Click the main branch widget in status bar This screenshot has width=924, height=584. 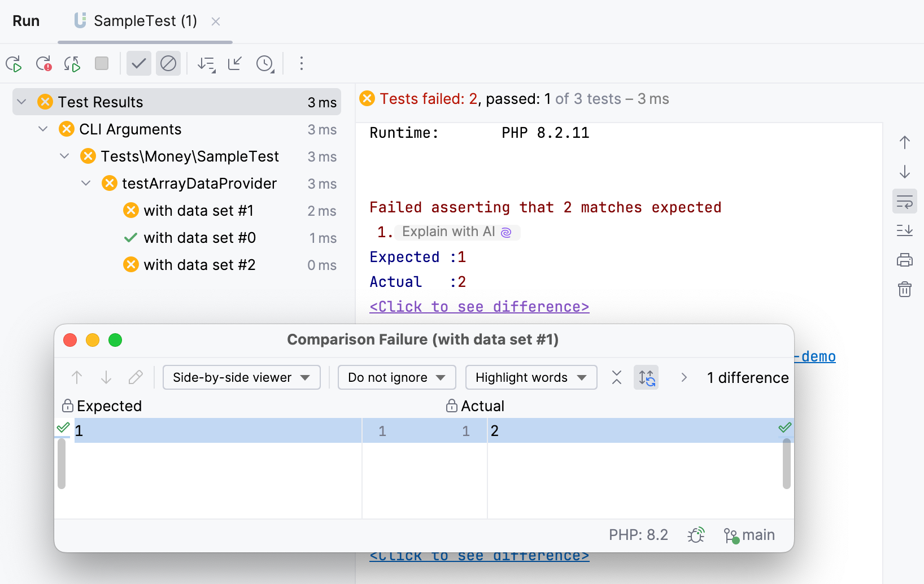click(749, 535)
